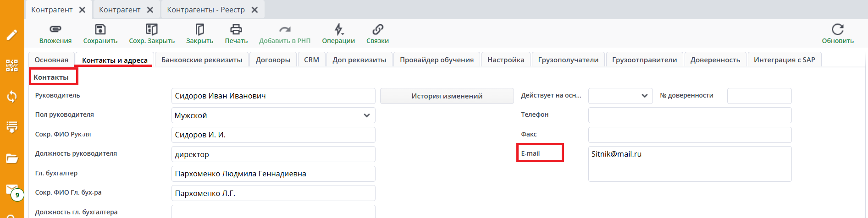Open the Договоры tab
Screen dimensions: 868x218
tap(273, 60)
